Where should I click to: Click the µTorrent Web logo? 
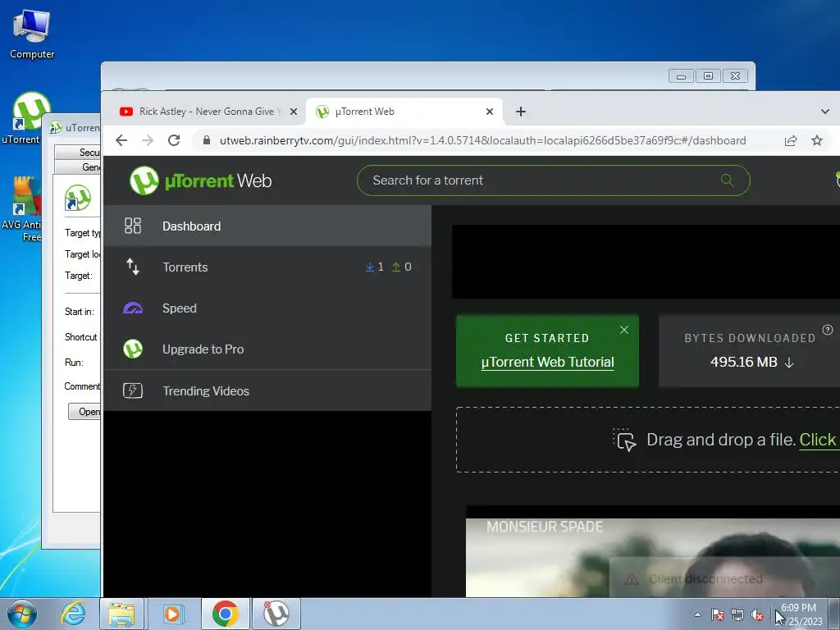201,180
